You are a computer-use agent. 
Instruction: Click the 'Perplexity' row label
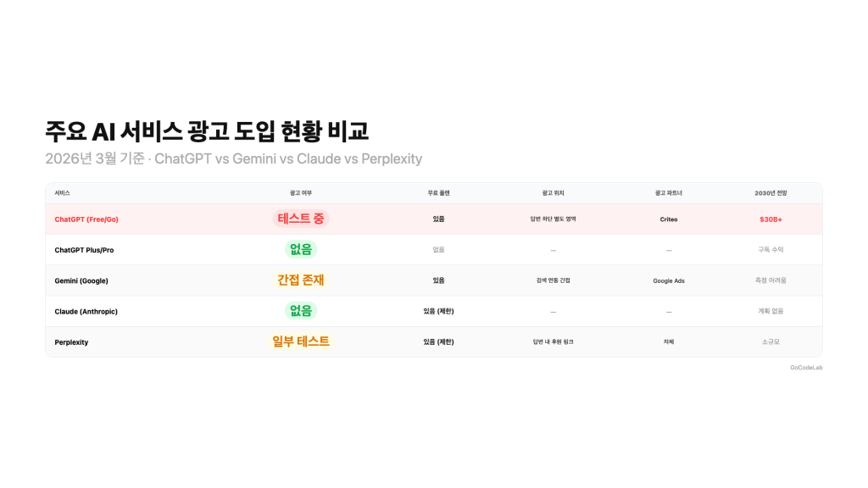pos(71,342)
